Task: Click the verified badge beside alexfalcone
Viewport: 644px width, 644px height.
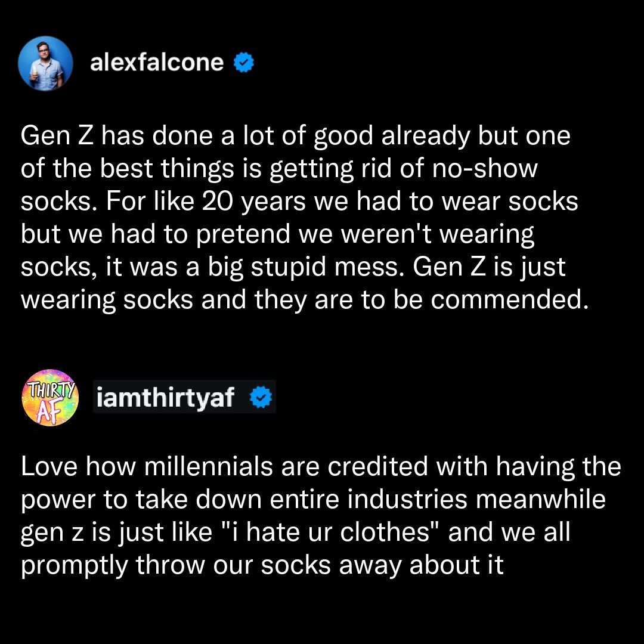Action: (244, 63)
